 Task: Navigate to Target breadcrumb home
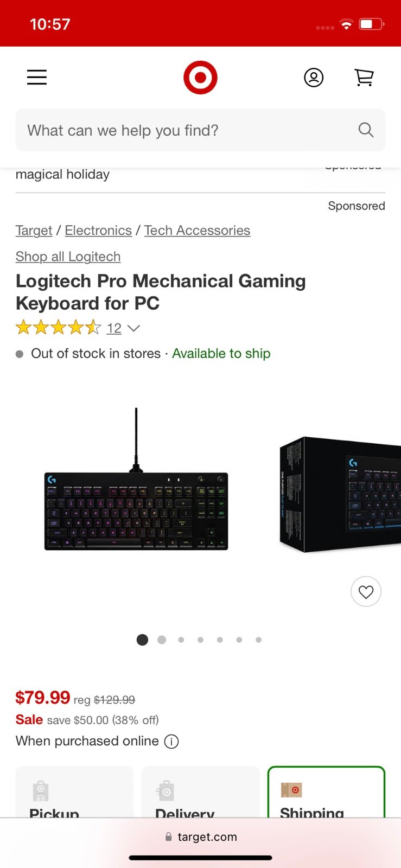tap(34, 231)
